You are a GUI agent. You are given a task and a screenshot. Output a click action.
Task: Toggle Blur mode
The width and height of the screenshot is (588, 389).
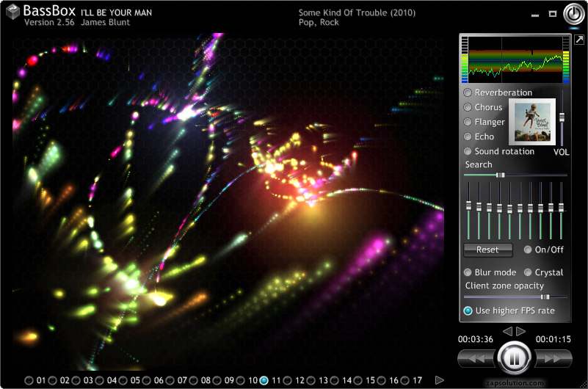point(468,272)
